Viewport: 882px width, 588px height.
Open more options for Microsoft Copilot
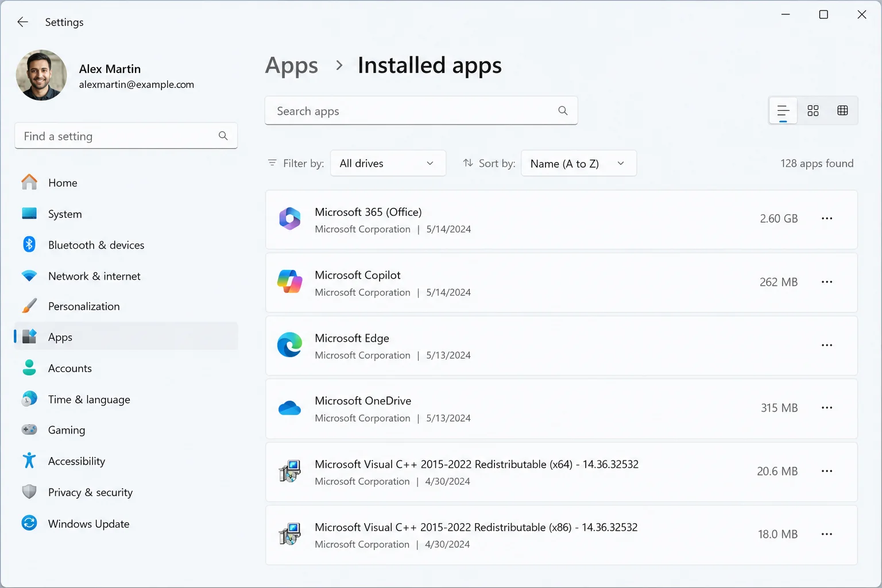(x=827, y=282)
